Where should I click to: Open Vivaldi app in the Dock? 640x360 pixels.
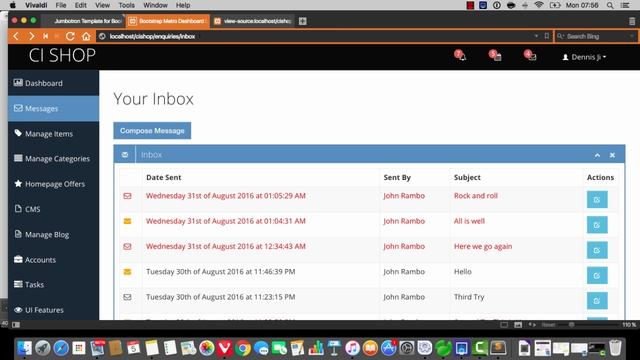pos(224,348)
